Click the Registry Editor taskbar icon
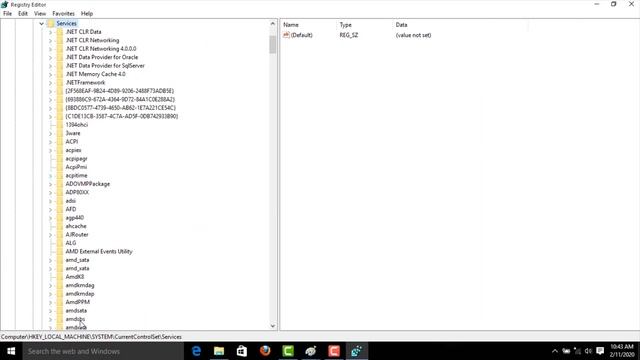Image resolution: width=640 pixels, height=360 pixels. pos(357,351)
